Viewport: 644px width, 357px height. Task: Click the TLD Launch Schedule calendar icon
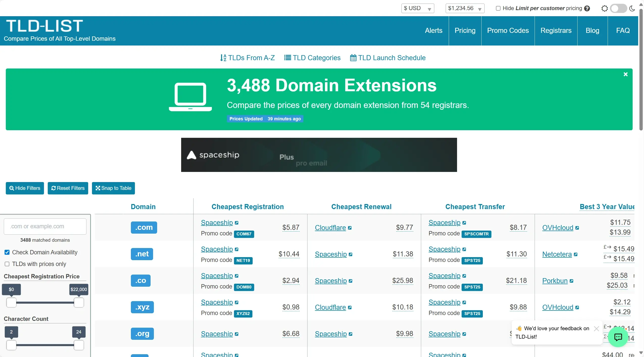tap(353, 58)
